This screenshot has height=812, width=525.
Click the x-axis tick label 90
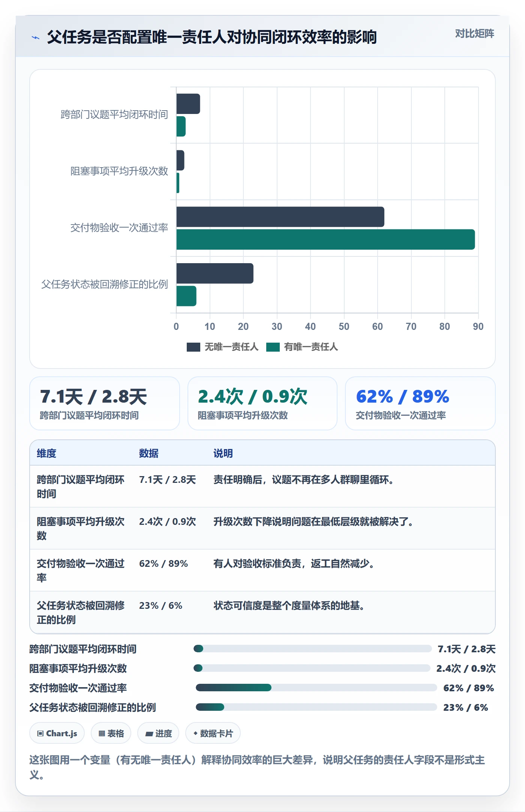tap(478, 327)
